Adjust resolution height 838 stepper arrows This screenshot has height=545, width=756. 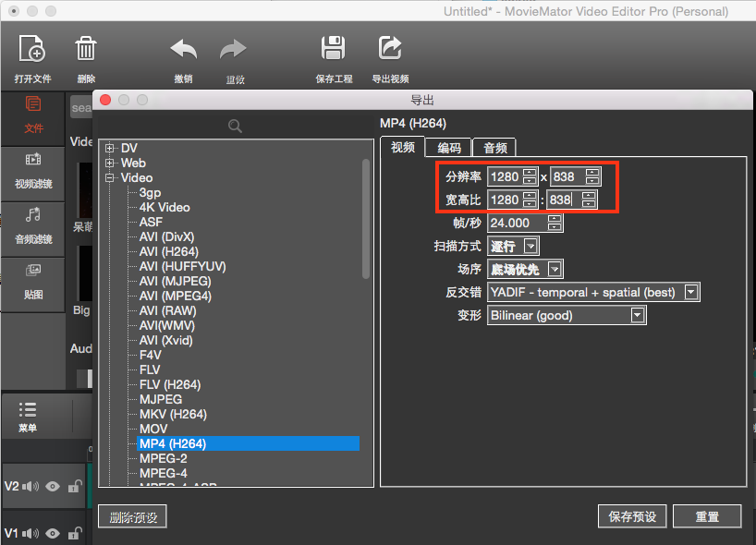click(592, 176)
